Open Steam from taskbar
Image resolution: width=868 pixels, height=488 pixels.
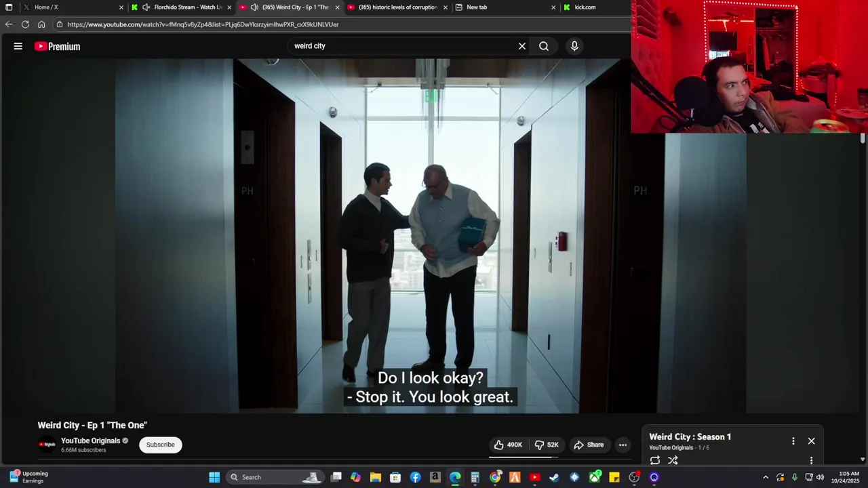coord(554,477)
